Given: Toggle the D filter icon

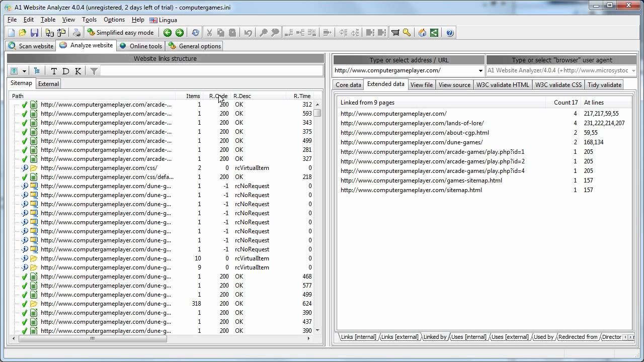Looking at the screenshot, I should tap(66, 71).
